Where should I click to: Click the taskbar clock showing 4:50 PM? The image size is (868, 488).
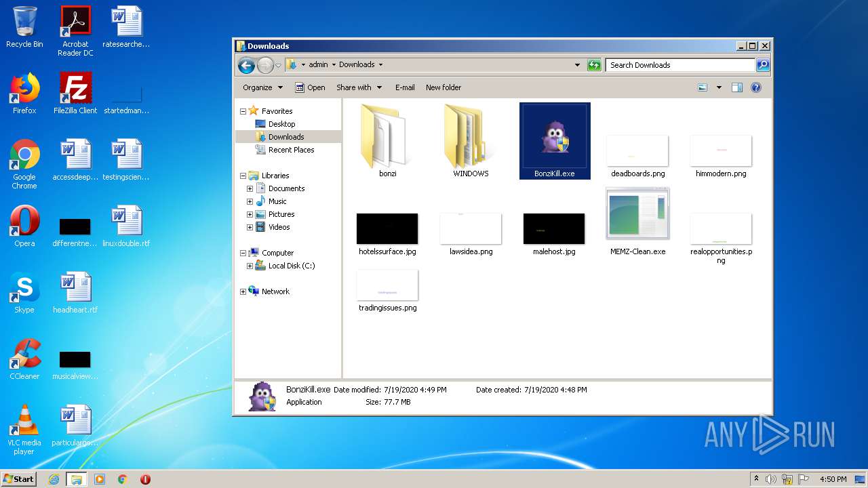coord(833,479)
